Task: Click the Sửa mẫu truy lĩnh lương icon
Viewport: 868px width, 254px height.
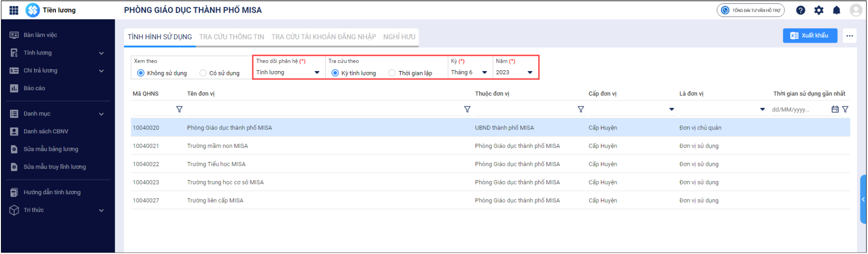Action: coord(14,167)
